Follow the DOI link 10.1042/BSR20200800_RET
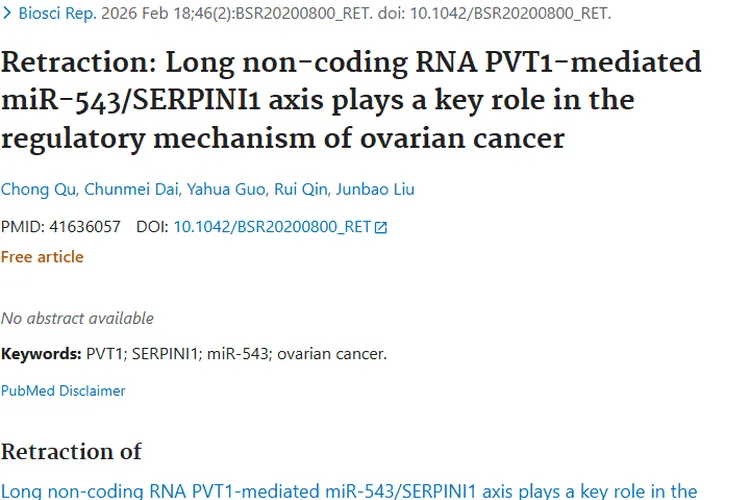Viewport: 750px width, 500px height. (x=272, y=227)
